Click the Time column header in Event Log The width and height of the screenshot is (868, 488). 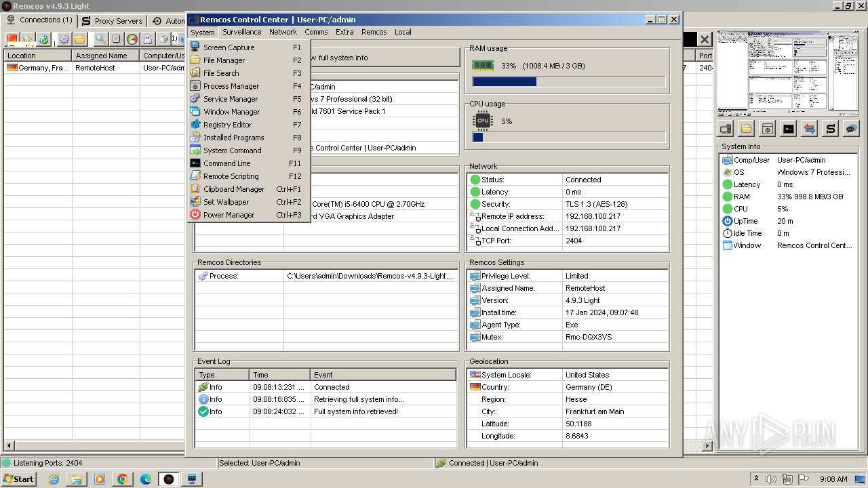(280, 375)
